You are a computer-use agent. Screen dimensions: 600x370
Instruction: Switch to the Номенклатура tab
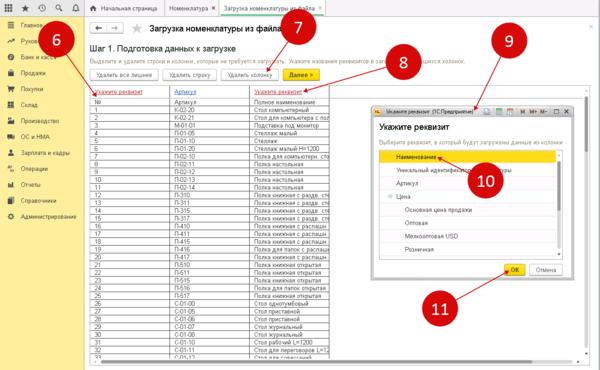point(189,8)
